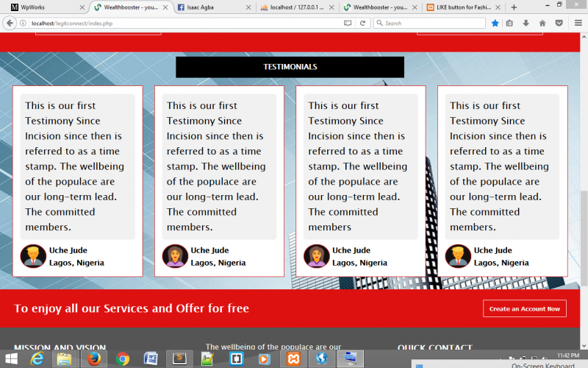588x368 pixels.
Task: Open the blue globe taskbar icon
Action: 322,359
